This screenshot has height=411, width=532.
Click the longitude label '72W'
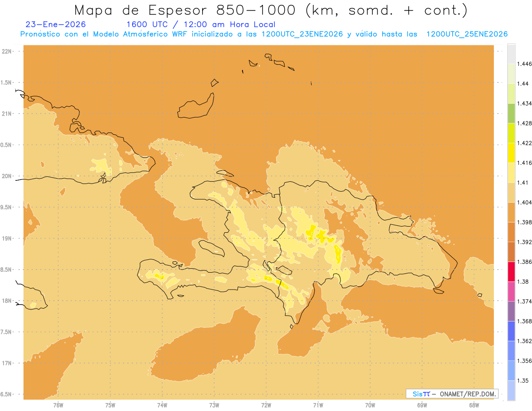pos(266,405)
